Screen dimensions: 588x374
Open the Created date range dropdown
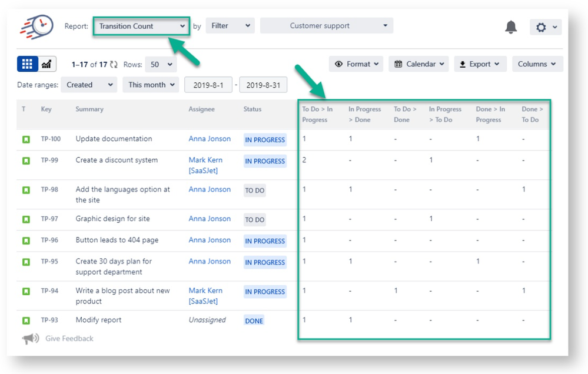[x=89, y=85]
